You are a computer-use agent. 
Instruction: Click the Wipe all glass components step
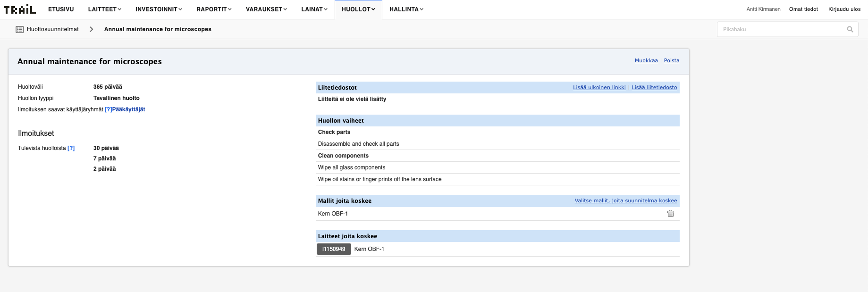[352, 167]
